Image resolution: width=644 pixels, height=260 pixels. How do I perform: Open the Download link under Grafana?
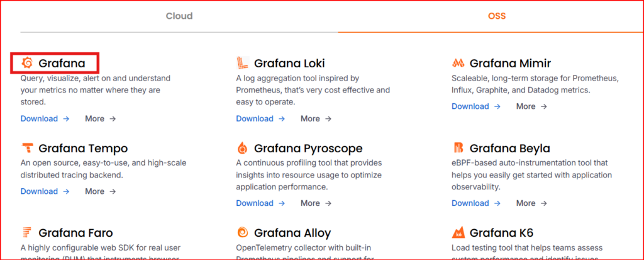point(45,118)
